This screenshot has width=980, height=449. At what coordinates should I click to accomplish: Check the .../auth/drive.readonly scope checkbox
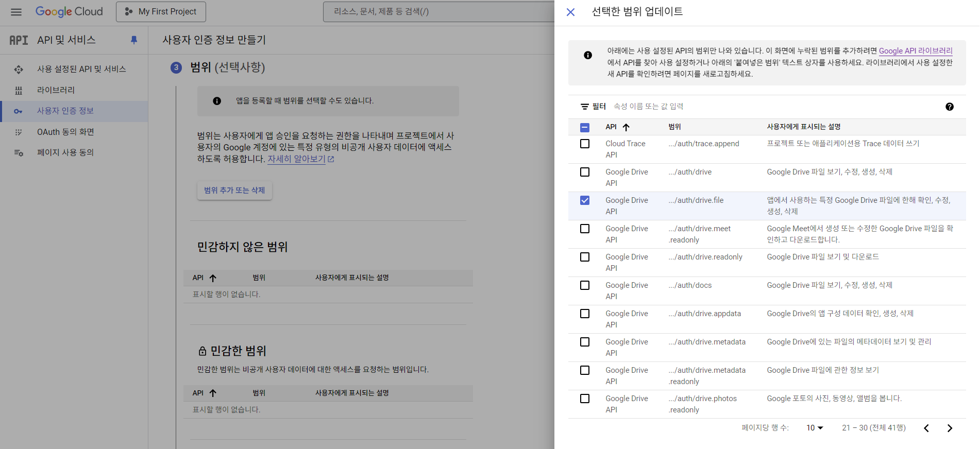pyautogui.click(x=585, y=257)
